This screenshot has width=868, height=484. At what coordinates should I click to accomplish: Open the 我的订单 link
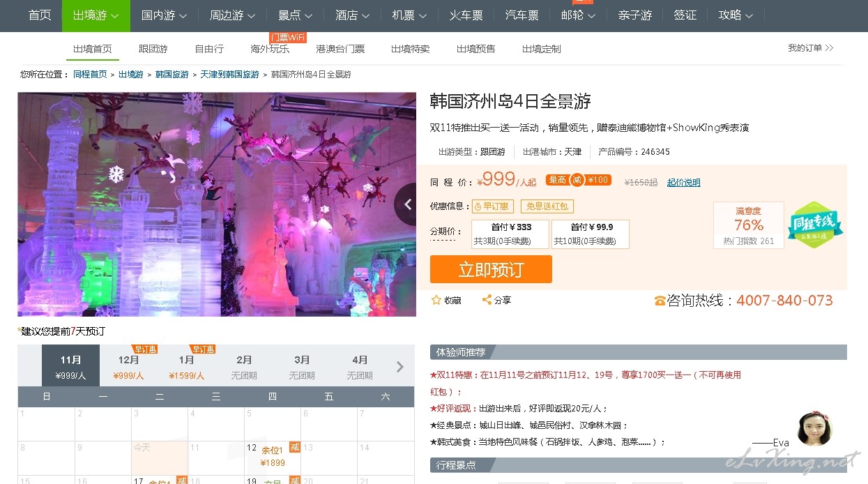tap(810, 48)
